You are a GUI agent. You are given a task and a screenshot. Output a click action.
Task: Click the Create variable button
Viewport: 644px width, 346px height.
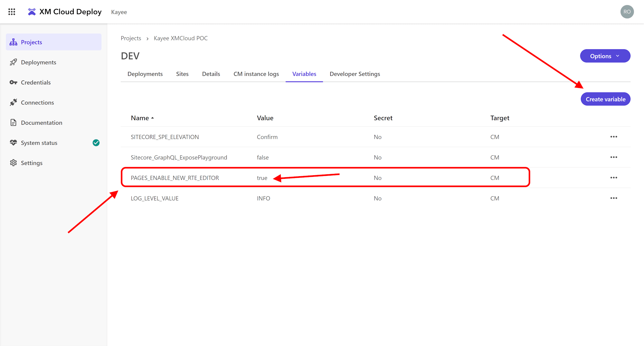click(x=605, y=99)
